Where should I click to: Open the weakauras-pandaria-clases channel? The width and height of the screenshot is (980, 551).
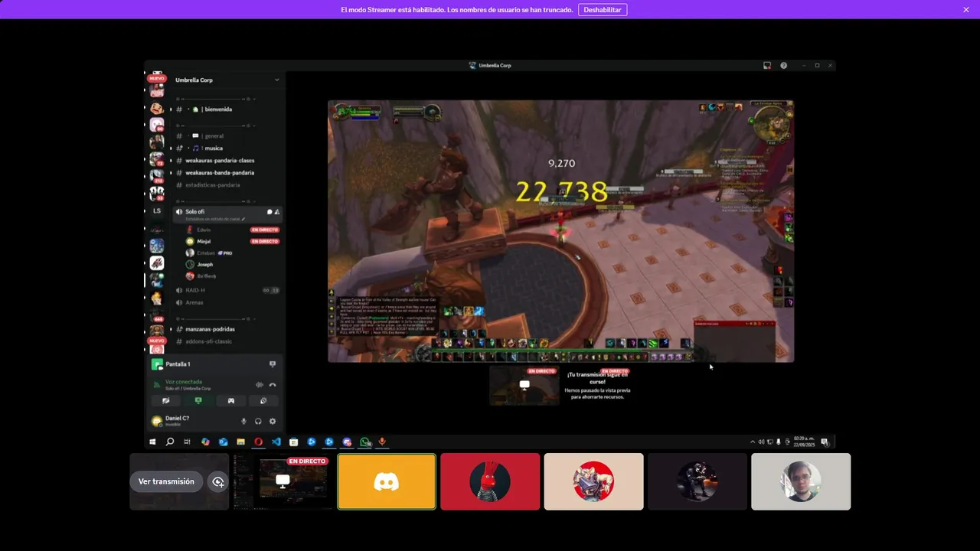coord(220,161)
